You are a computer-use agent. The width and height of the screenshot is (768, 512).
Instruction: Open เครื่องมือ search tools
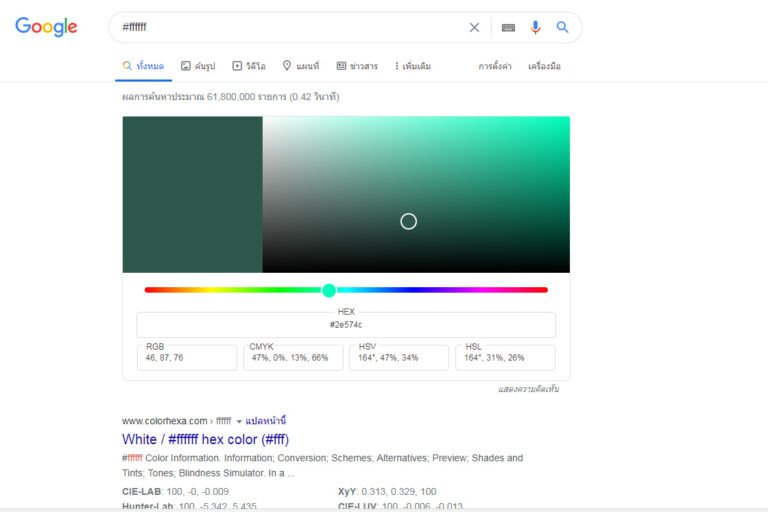(x=544, y=66)
